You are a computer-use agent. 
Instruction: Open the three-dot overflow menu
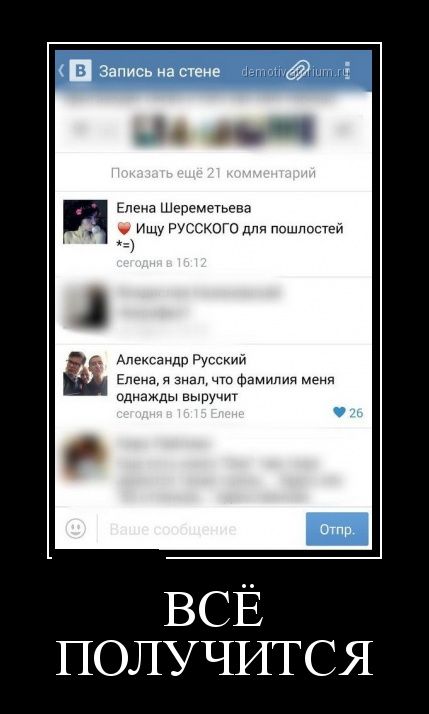(347, 71)
